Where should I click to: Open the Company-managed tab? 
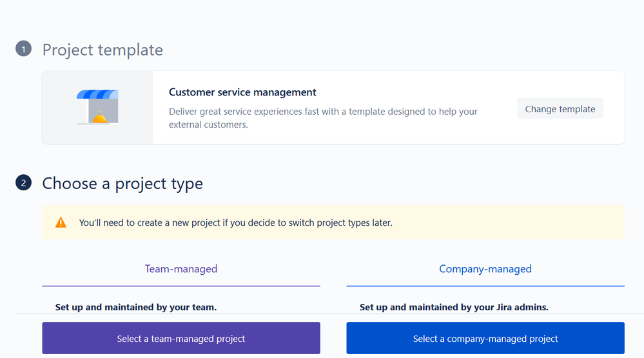(485, 269)
